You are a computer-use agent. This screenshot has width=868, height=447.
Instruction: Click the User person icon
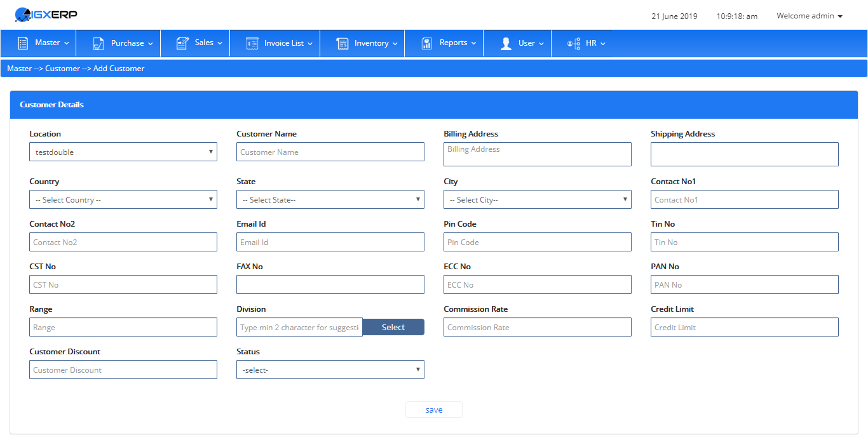point(506,43)
